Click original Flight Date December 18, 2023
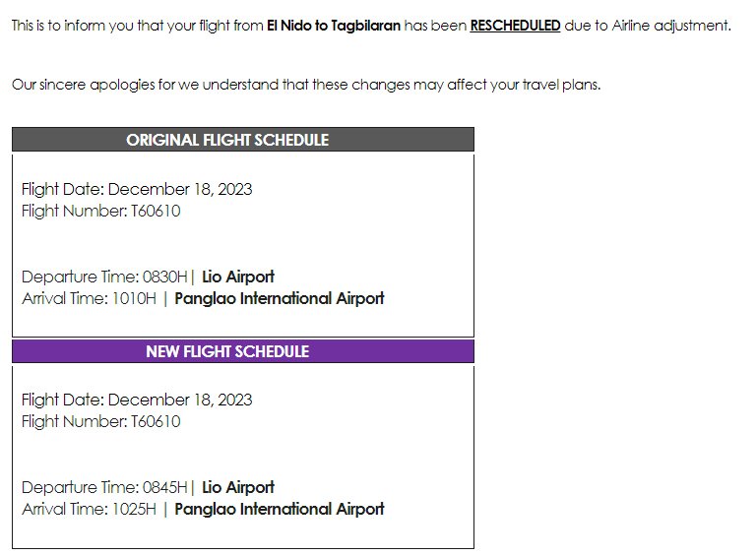The height and width of the screenshot is (556, 756). [137, 189]
